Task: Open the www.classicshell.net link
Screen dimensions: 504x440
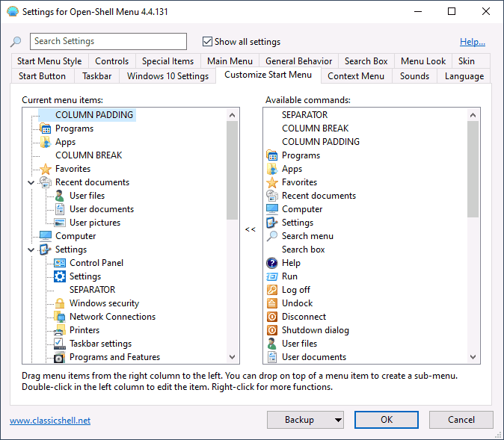Action: tap(50, 421)
